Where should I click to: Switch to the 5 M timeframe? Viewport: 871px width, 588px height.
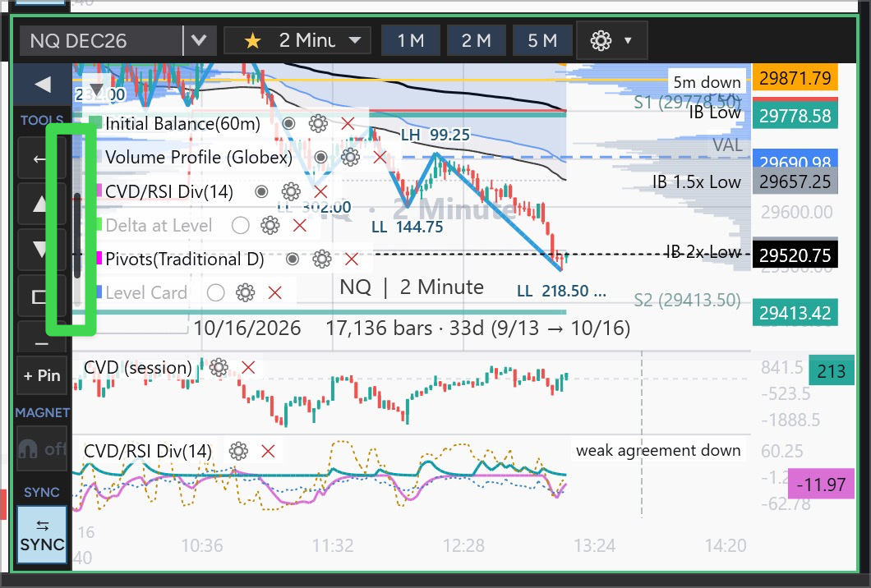pyautogui.click(x=542, y=40)
